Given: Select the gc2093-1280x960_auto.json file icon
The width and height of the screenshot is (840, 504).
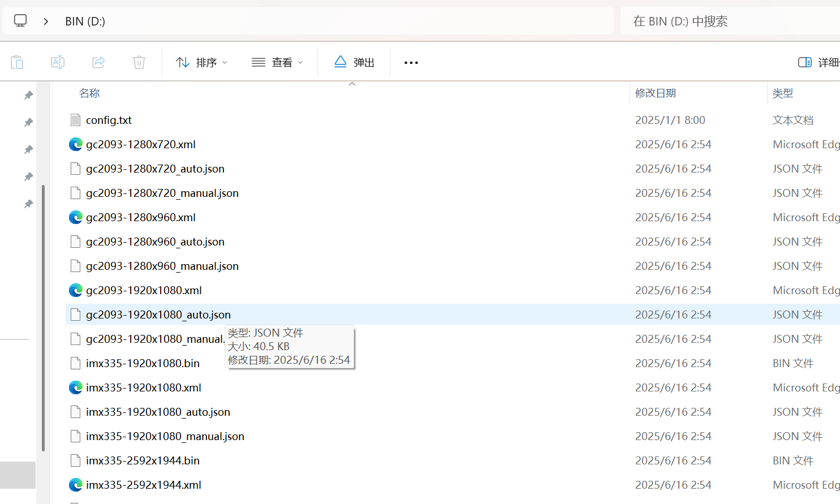Looking at the screenshot, I should pyautogui.click(x=76, y=242).
